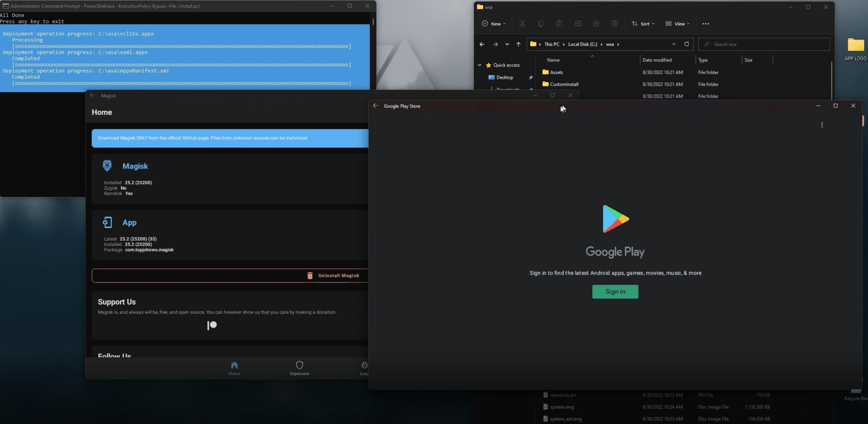The width and height of the screenshot is (868, 424).
Task: Select the CustomInstall folder
Action: point(564,84)
